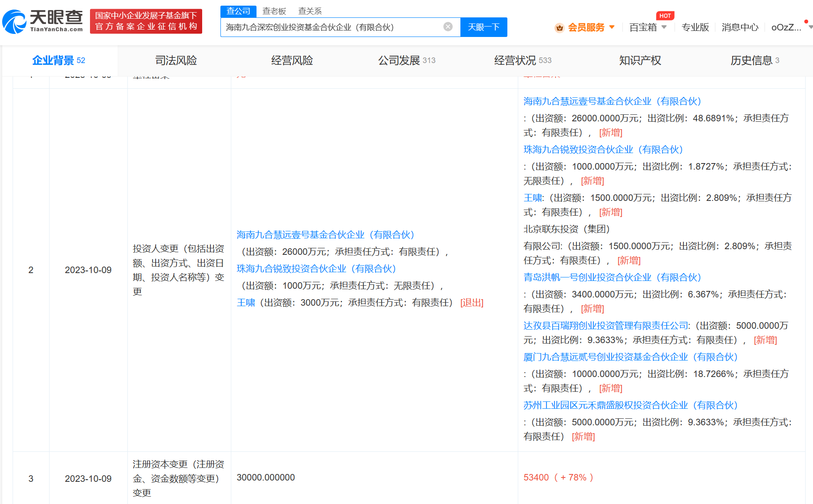This screenshot has height=504, width=813.
Task: Click the HOT badge above 百宝箱
Action: pos(665,15)
